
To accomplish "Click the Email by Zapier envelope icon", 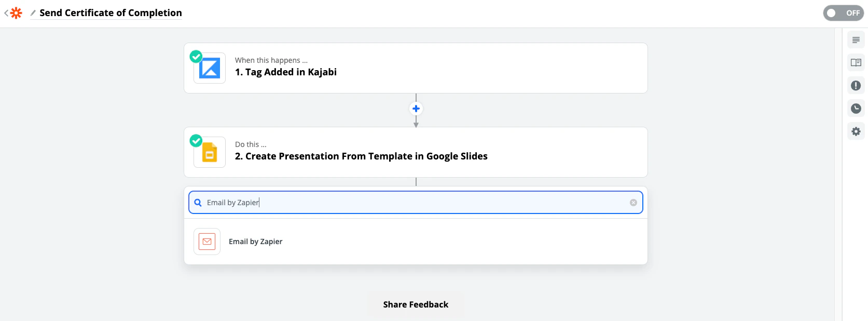I will [207, 242].
